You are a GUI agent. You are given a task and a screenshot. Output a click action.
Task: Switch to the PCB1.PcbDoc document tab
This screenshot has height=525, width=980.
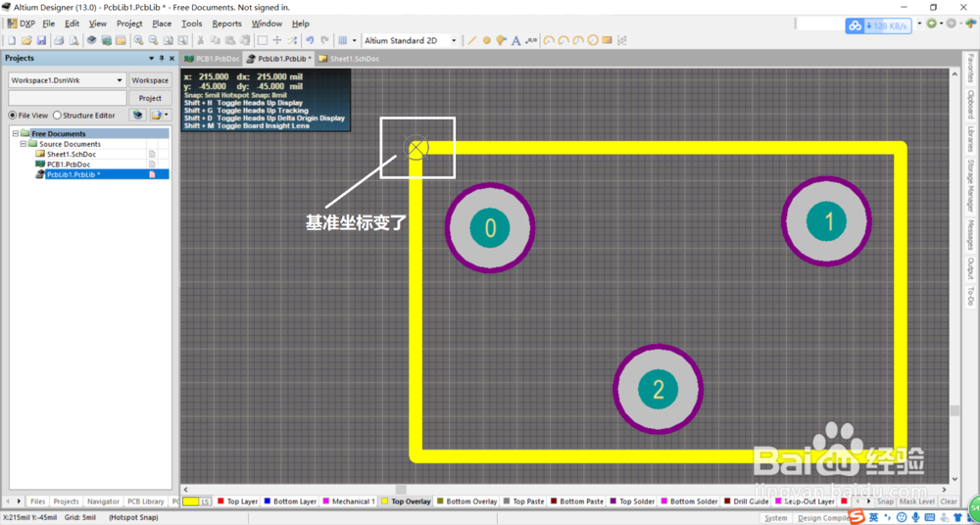point(212,59)
